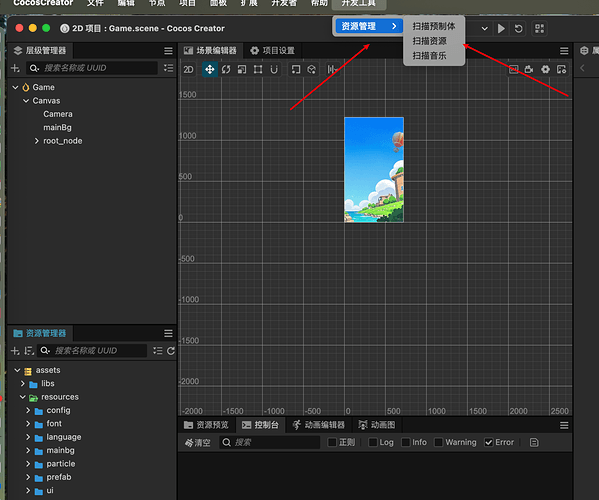Open the preview platform dropdown arrow
Screen dimensions: 599x500
tap(484, 29)
